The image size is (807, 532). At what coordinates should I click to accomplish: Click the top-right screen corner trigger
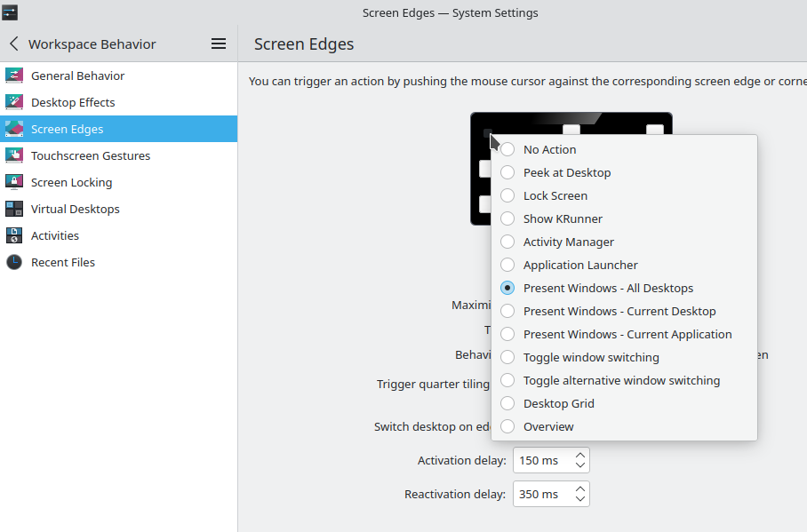655,131
